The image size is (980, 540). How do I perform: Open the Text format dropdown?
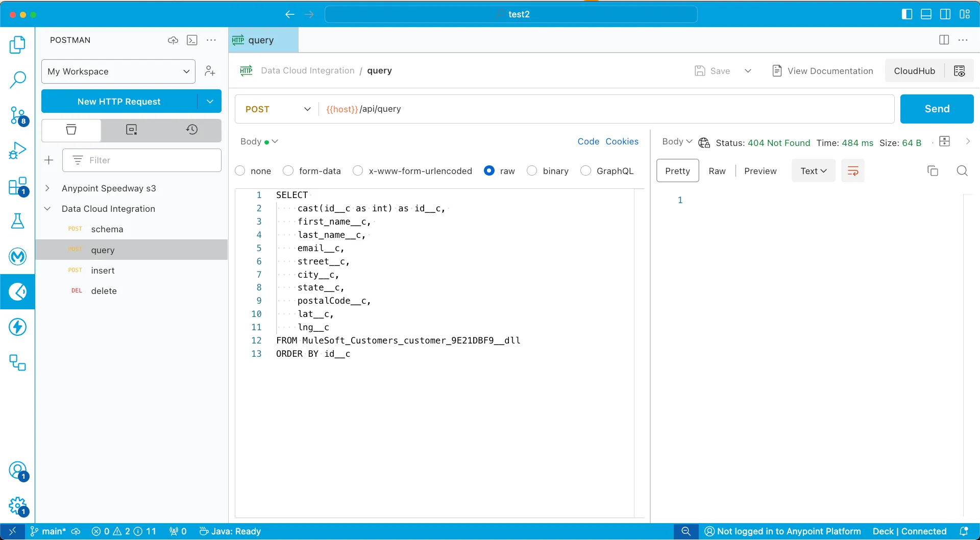pos(813,171)
